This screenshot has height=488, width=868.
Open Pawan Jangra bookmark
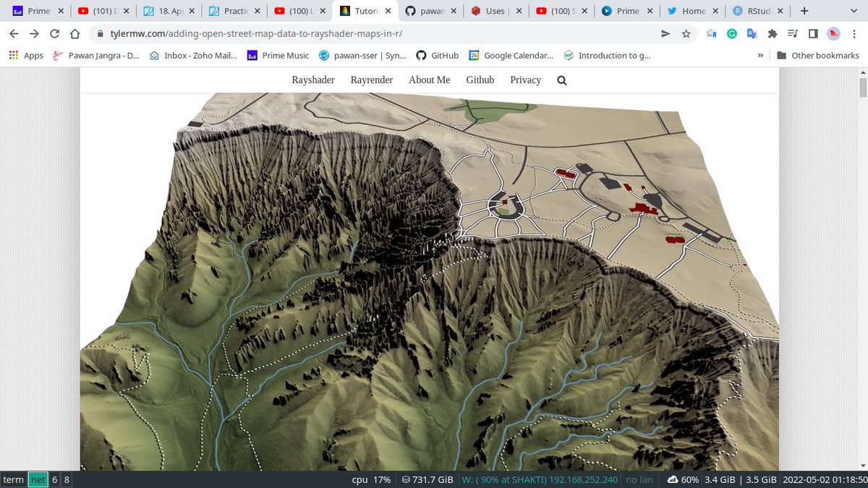(96, 56)
